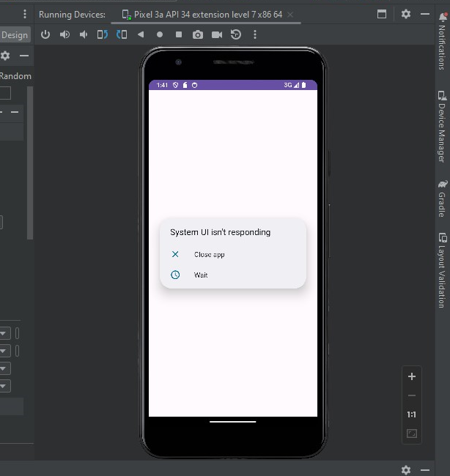
Task: Open the Device Manager side panel
Action: pyautogui.click(x=441, y=127)
